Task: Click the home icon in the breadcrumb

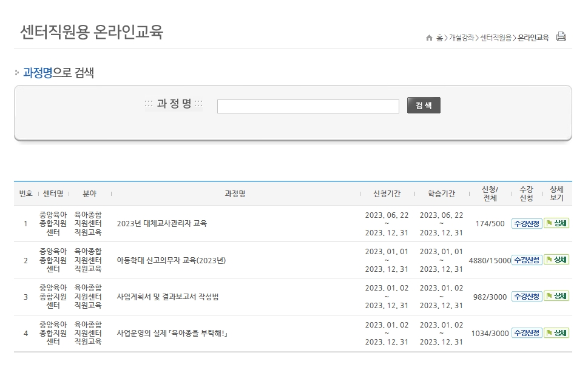Action: tap(427, 36)
